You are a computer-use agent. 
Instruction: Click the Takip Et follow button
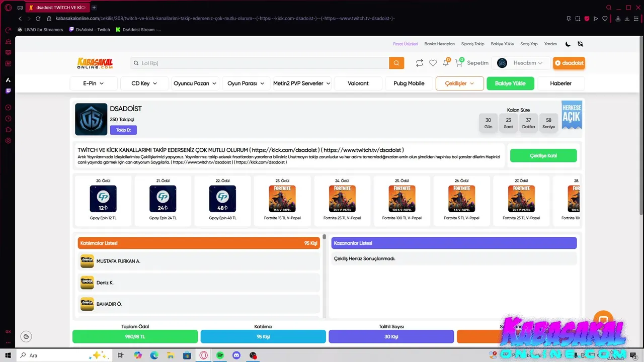[123, 130]
